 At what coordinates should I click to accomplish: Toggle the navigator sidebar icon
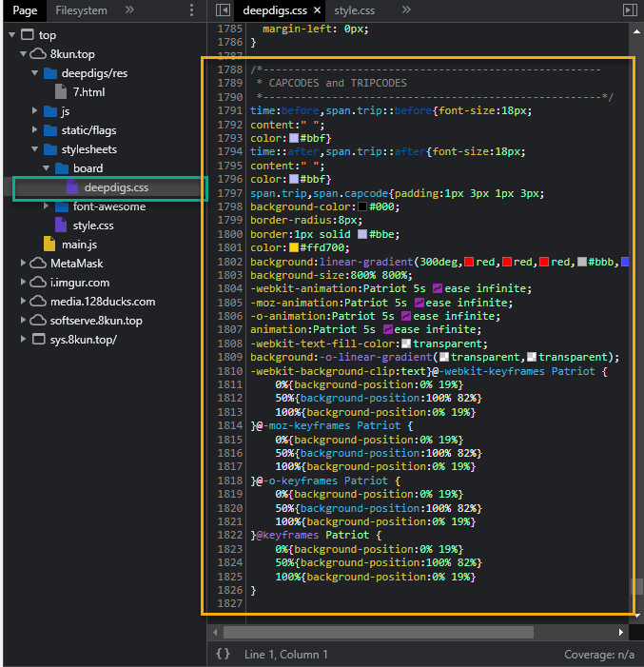tap(223, 10)
